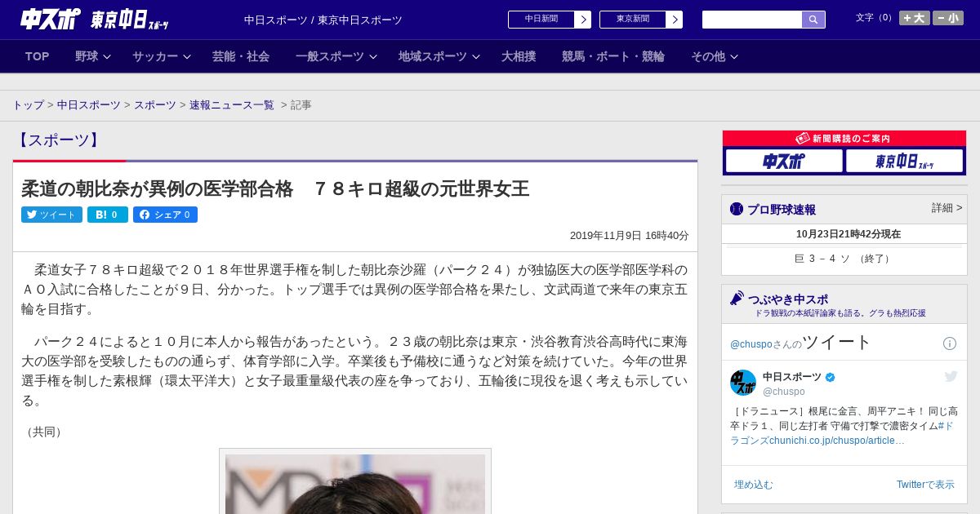Click the Hatena B! bookmark button
Viewport: 980px width, 514px height.
point(108,215)
